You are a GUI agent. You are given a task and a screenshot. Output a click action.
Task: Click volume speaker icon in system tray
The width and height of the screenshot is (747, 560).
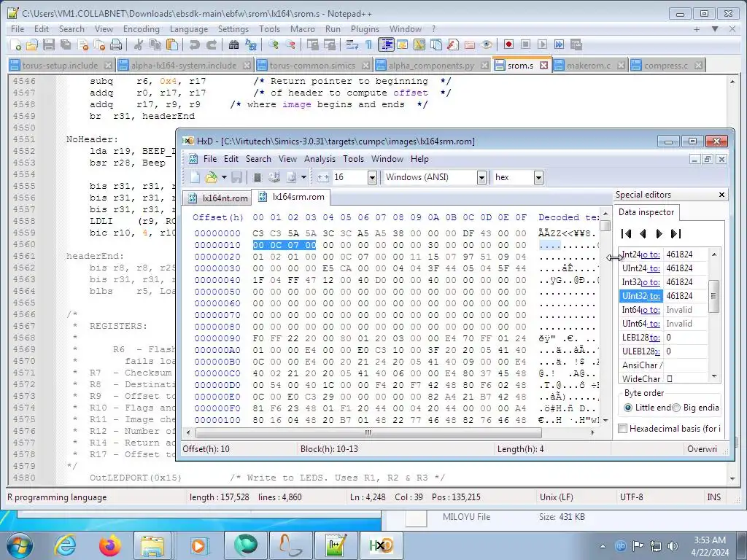click(673, 546)
